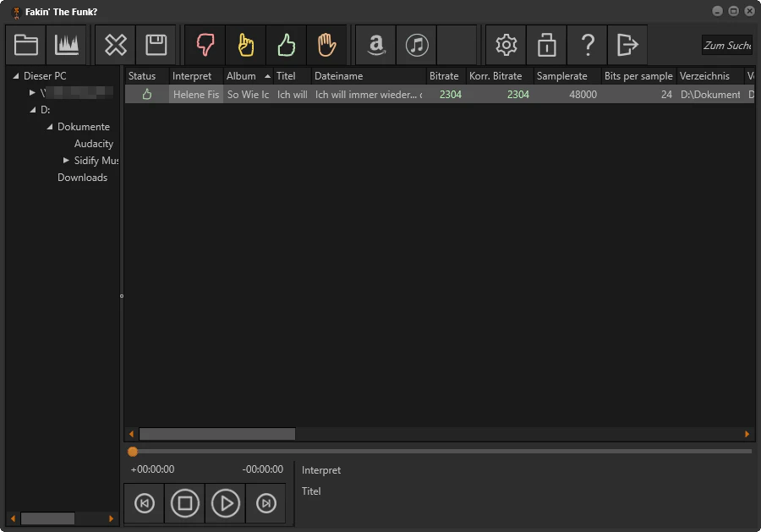Click the thumbs-up status icon in the track row
The image size is (761, 532).
(146, 95)
